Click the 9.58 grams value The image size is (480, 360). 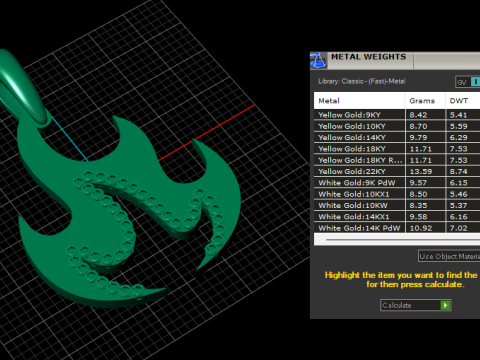(418, 217)
